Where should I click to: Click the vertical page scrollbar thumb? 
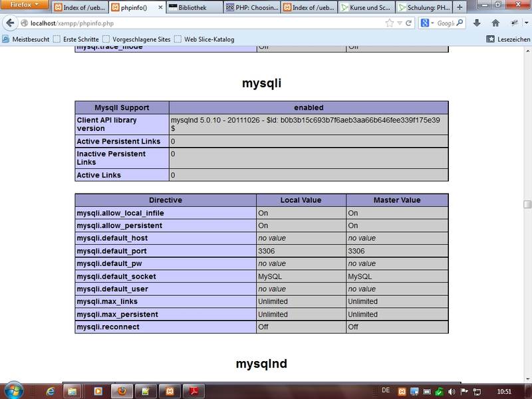pos(527,205)
